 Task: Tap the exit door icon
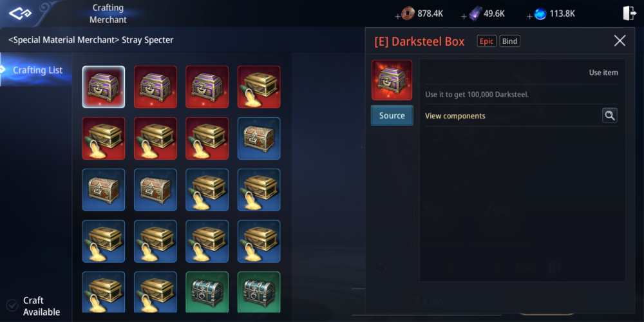[629, 14]
